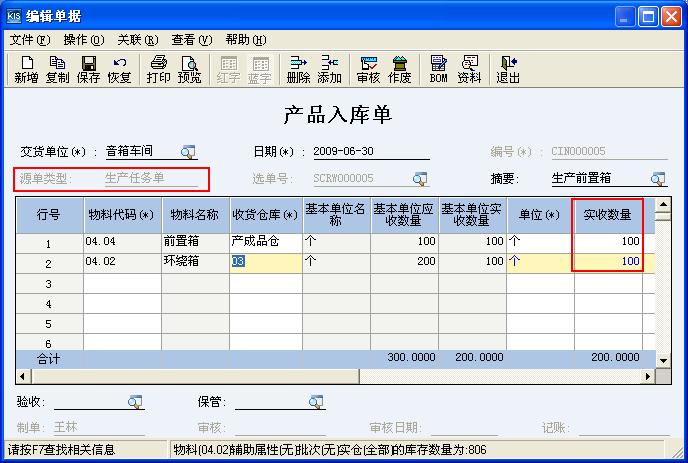Viewport: 688px width, 463px height.
Task: Click the 收货仓库(*) column header
Action: pos(266,215)
